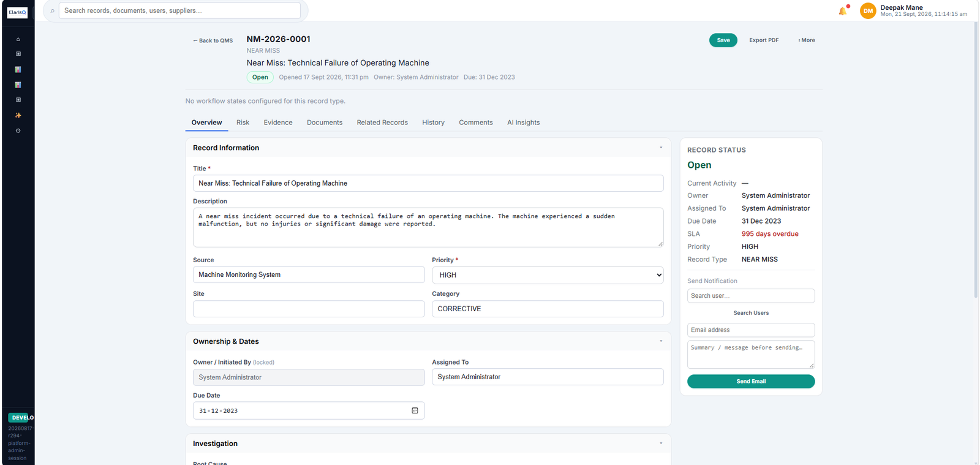Click the Search user notification field
The image size is (980, 465).
[x=751, y=296]
